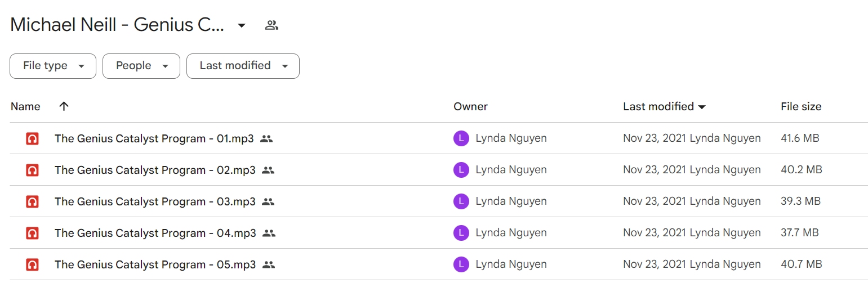Image resolution: width=868 pixels, height=301 pixels.
Task: Click audio file icon for Program 05.mp3
Action: click(x=32, y=264)
